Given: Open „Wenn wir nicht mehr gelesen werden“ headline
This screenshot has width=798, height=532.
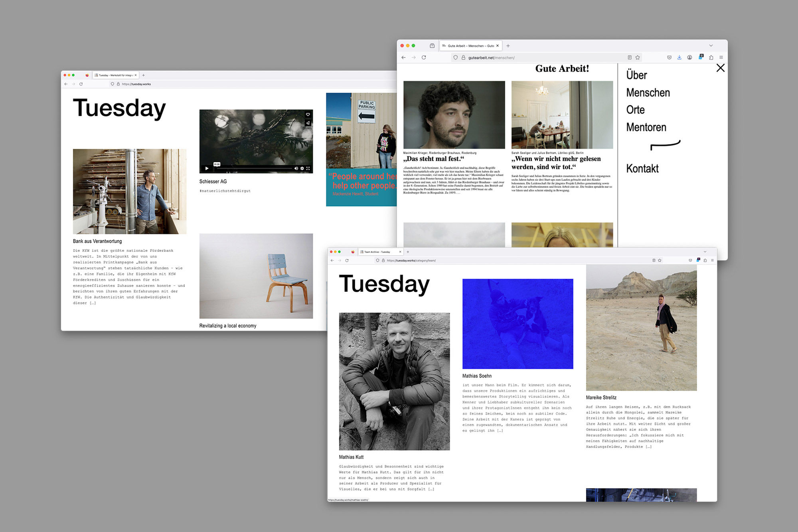Looking at the screenshot, I should pos(556,163).
